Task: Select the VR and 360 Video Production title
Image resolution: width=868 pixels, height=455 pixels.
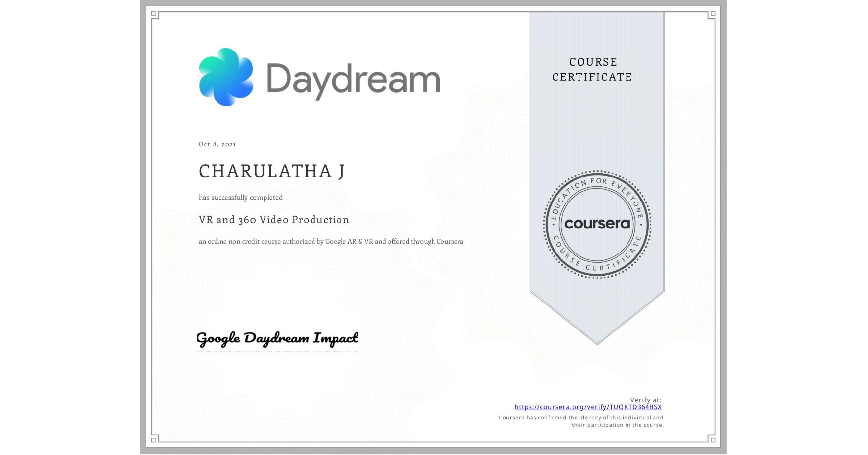Action: [x=273, y=220]
